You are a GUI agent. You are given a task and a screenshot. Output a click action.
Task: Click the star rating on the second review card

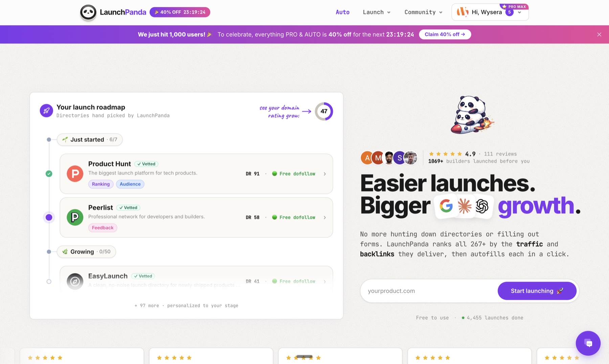[174, 358]
